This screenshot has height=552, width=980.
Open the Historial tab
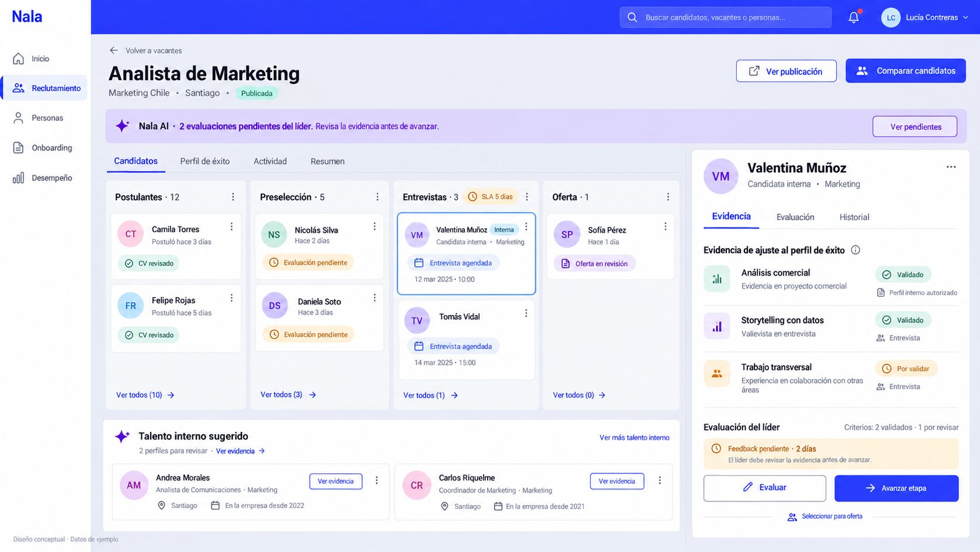[x=854, y=217]
